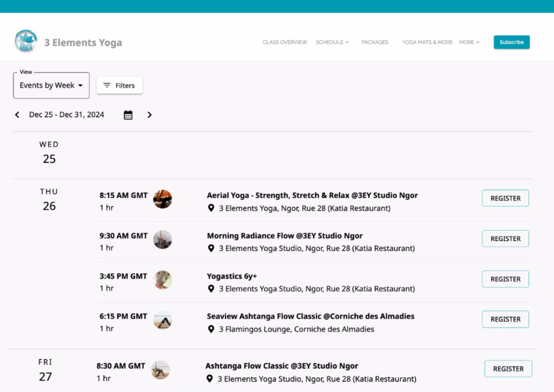554x392 pixels.
Task: Register for Friday Ashtanga Flow Classic
Action: coord(508,369)
